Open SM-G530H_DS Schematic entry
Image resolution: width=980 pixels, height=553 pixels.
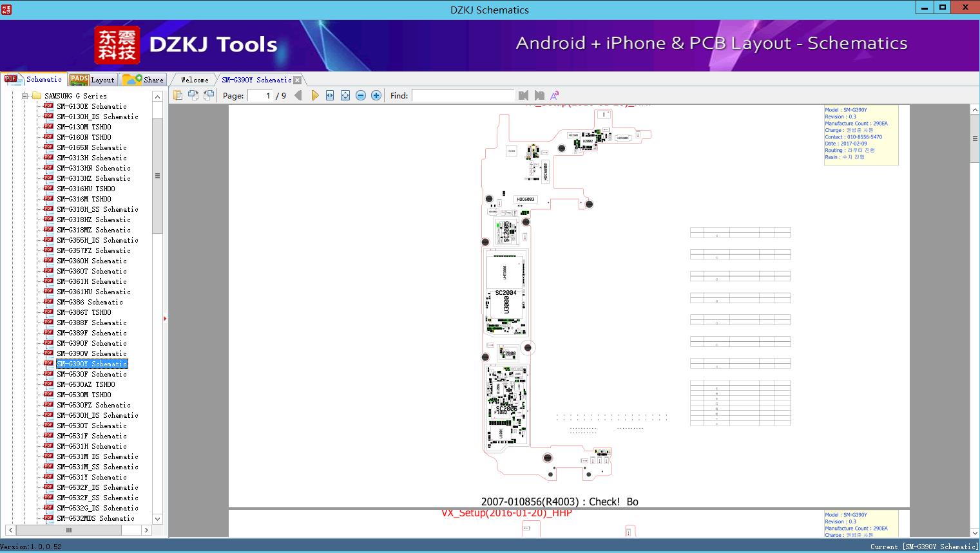(97, 415)
